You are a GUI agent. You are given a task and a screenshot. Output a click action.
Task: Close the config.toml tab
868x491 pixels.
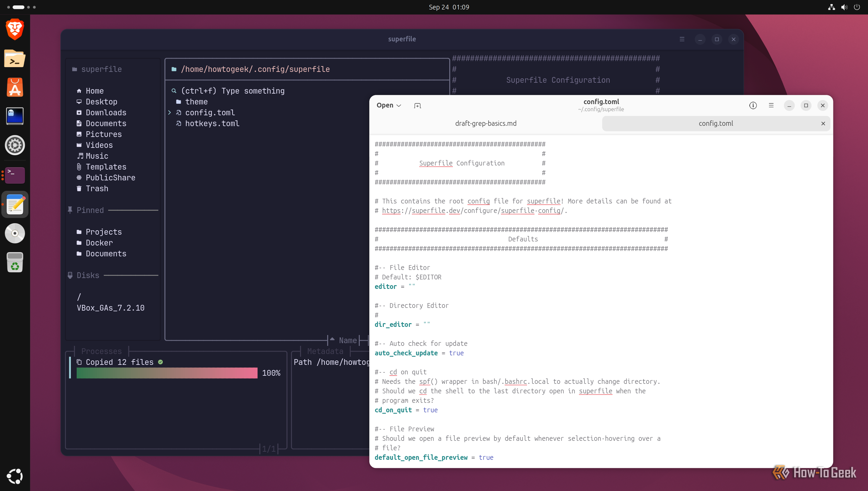(x=823, y=124)
